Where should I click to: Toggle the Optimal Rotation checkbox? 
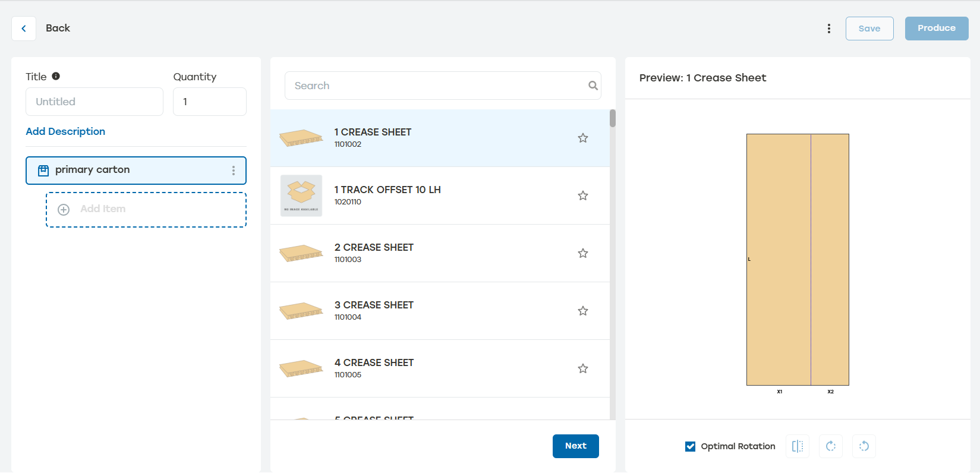(690, 446)
